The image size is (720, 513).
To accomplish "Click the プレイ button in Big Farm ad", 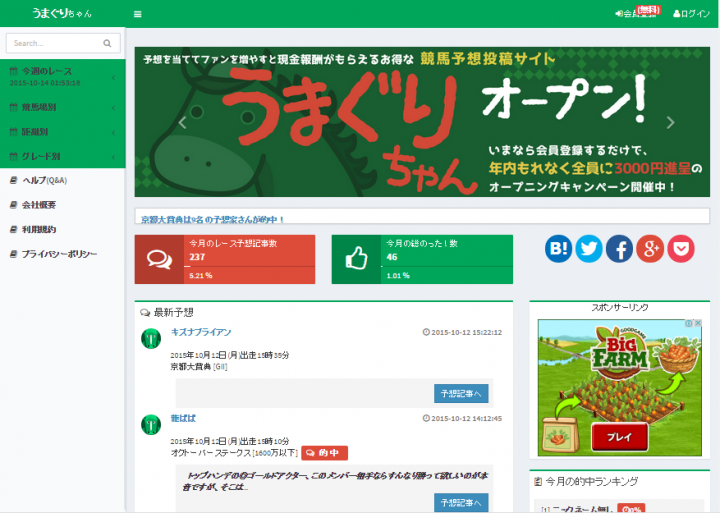I will pyautogui.click(x=619, y=437).
